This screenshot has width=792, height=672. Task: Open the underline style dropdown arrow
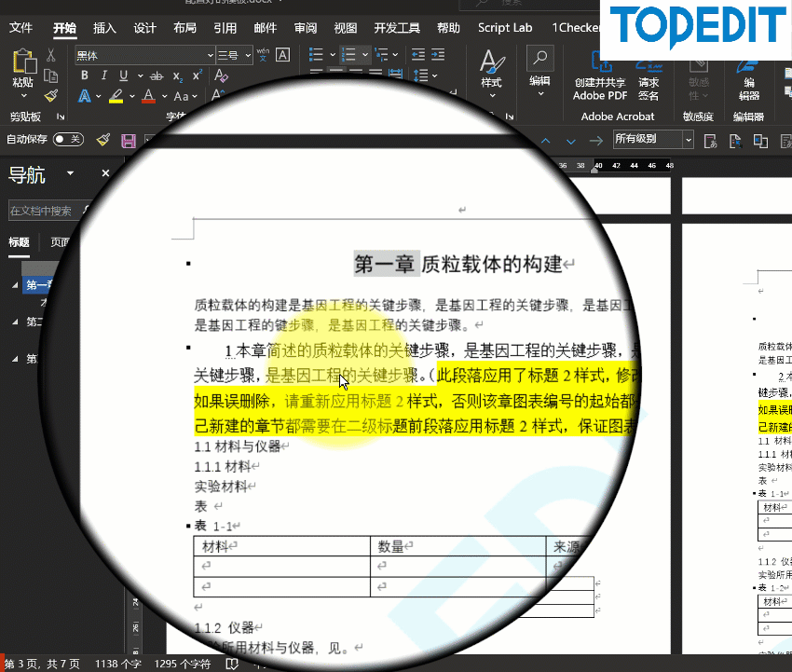[x=140, y=75]
